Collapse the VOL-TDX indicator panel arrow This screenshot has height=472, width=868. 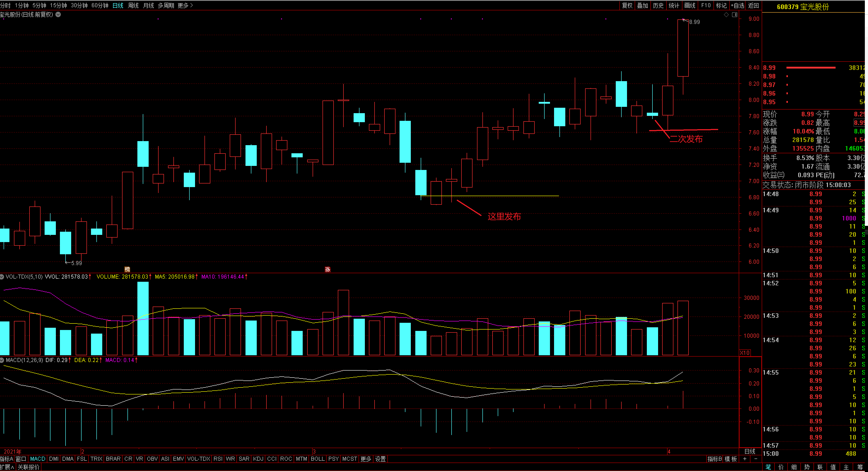[2, 277]
